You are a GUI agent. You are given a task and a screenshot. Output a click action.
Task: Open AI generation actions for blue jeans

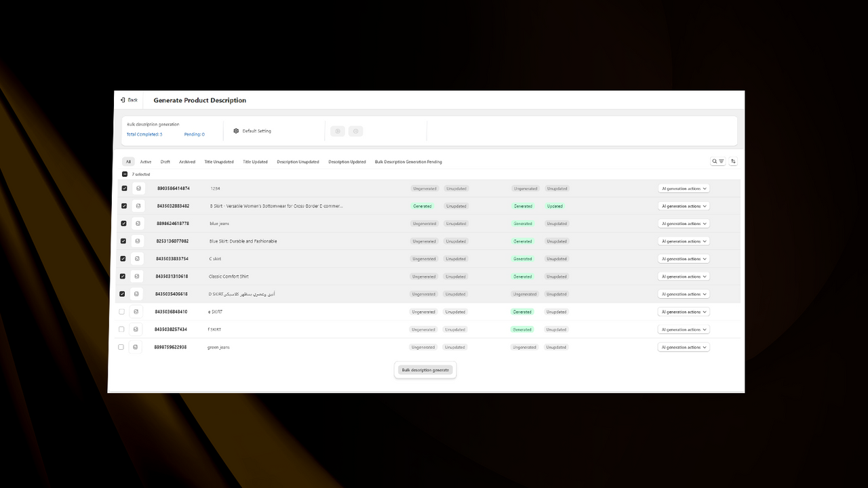point(684,224)
